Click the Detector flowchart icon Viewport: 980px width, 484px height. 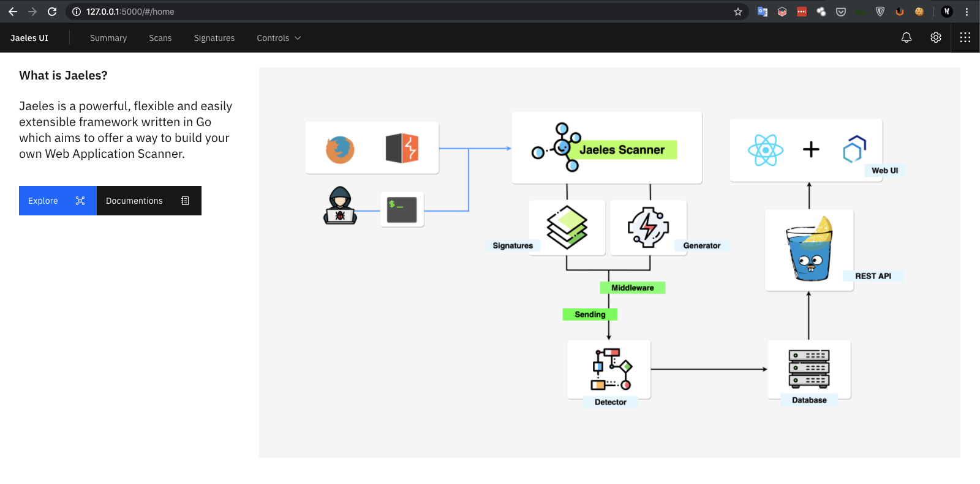click(610, 369)
